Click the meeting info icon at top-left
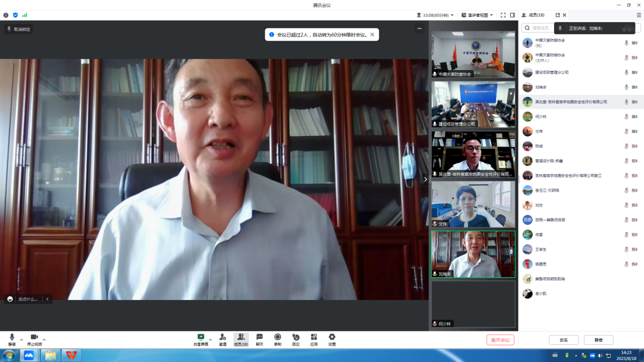 (x=6, y=15)
